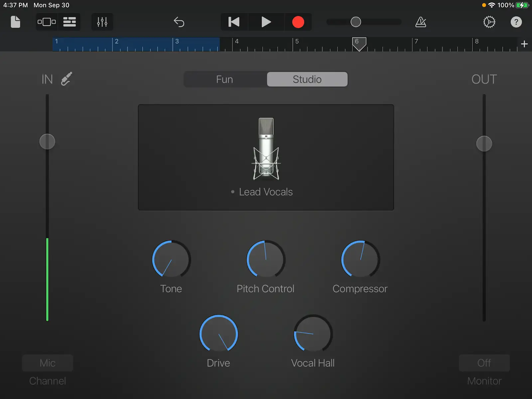
Task: Open the help question mark
Action: tap(516, 22)
